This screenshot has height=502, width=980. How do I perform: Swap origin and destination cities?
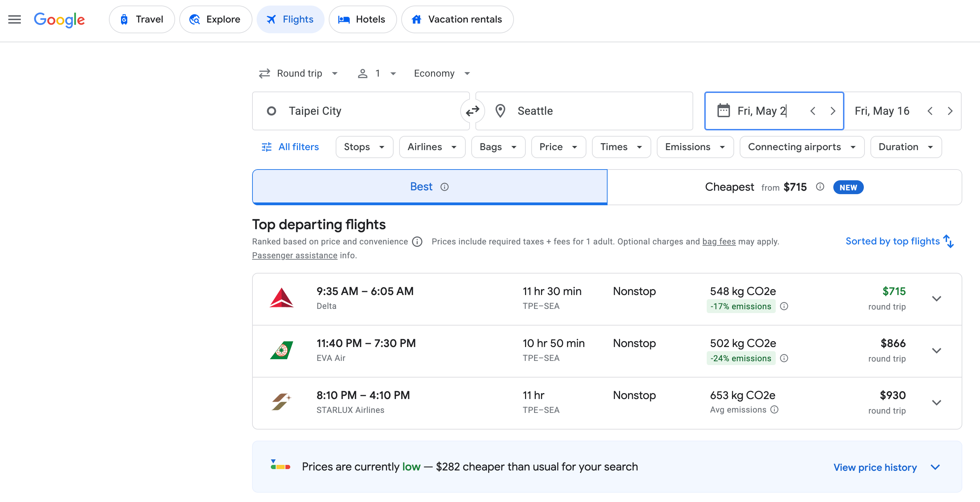(473, 111)
